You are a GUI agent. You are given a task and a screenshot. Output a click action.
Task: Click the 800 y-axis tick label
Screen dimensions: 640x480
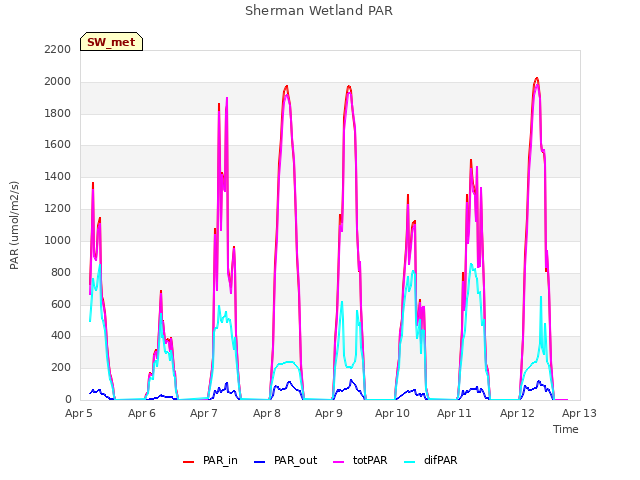point(61,272)
